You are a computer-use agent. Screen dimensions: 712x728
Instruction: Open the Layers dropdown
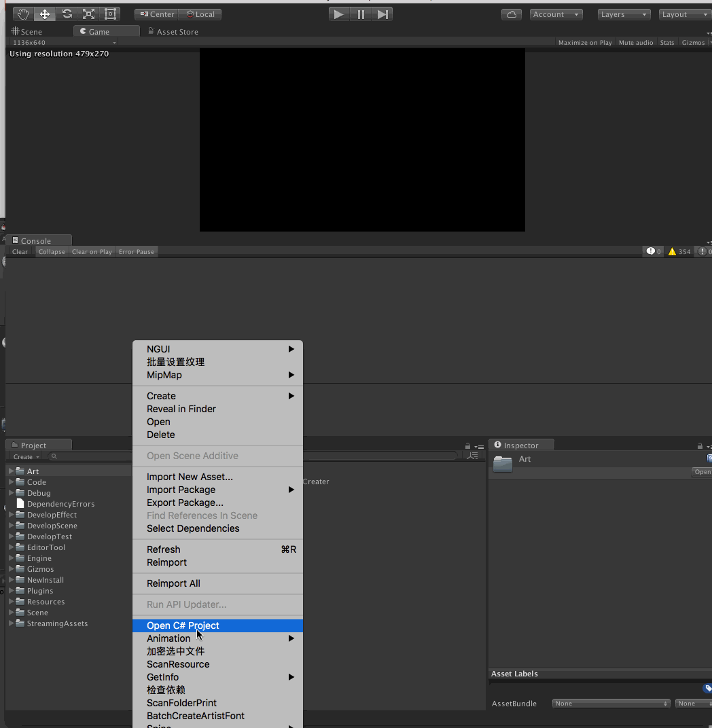pos(623,14)
